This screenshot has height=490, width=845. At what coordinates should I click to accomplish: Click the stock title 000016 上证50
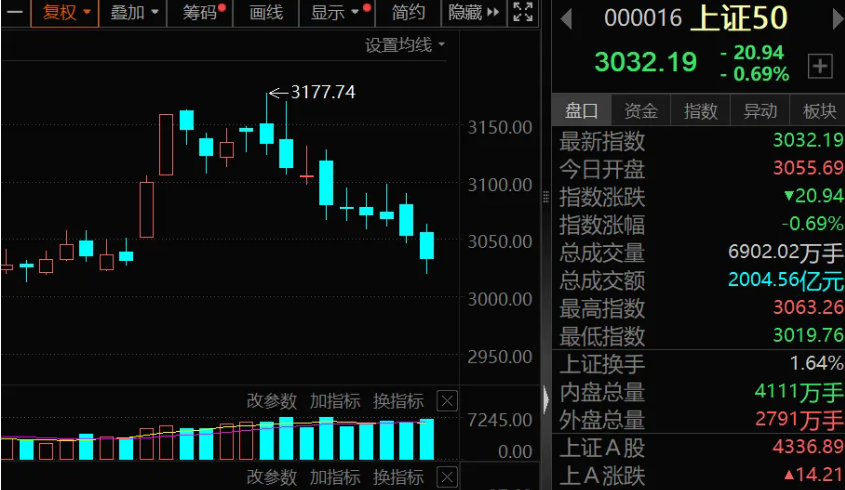pos(696,18)
